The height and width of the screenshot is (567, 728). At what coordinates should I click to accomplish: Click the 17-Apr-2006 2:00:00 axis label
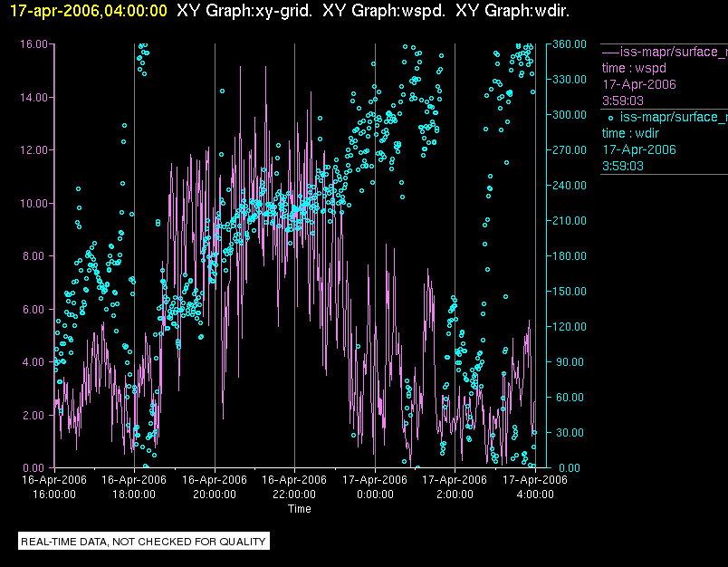(x=455, y=486)
